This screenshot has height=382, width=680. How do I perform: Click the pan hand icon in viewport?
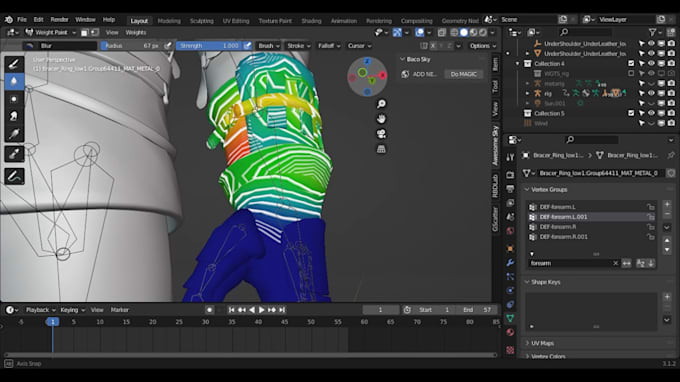pyautogui.click(x=381, y=119)
